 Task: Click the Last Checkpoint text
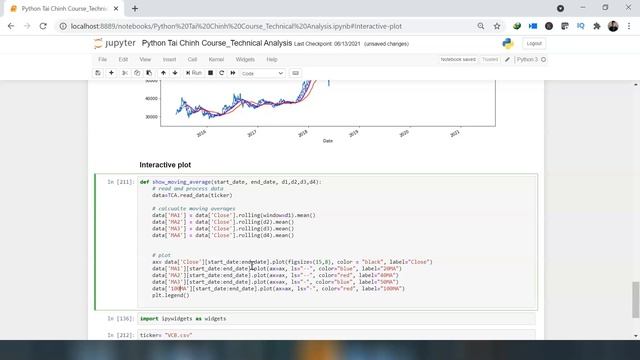327,44
